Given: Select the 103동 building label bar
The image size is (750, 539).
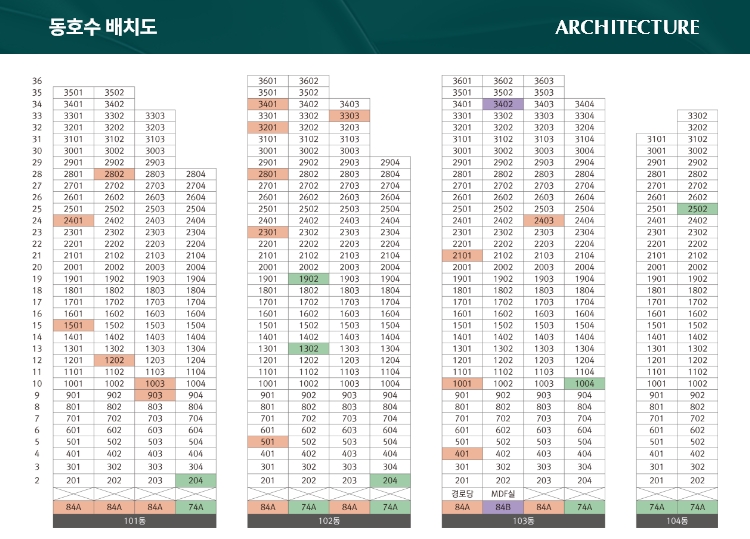Looking at the screenshot, I should pyautogui.click(x=523, y=521).
